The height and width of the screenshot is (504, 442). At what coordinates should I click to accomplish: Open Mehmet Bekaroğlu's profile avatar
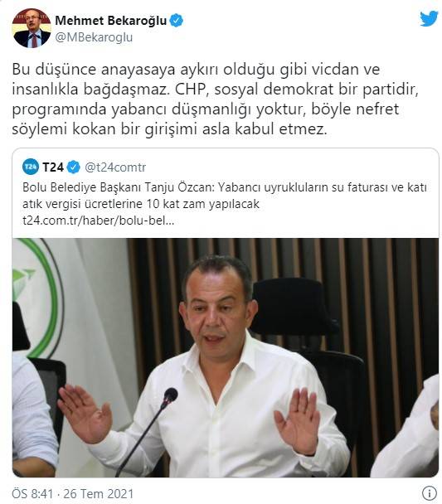[32, 28]
